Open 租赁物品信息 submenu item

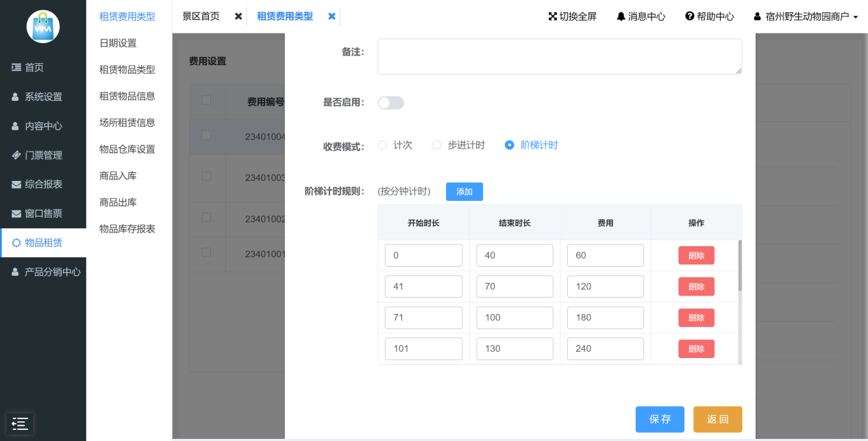(x=127, y=96)
